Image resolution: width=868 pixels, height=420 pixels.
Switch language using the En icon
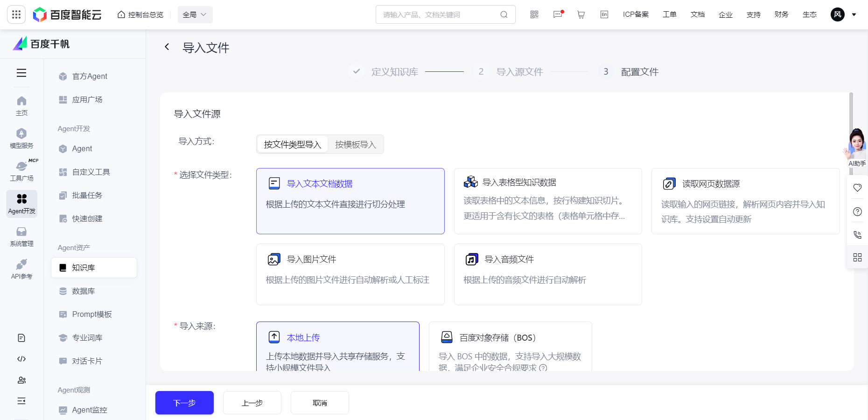(604, 14)
